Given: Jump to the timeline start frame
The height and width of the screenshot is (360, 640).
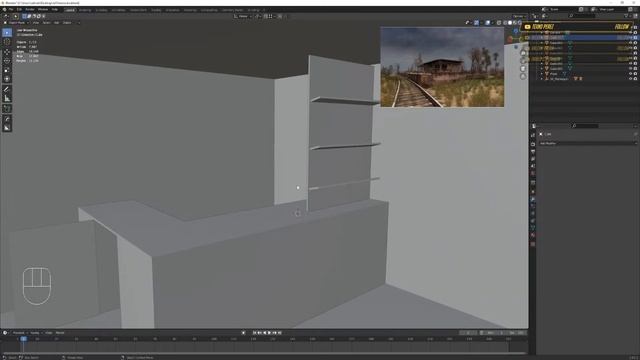Looking at the screenshot, I should (254, 333).
